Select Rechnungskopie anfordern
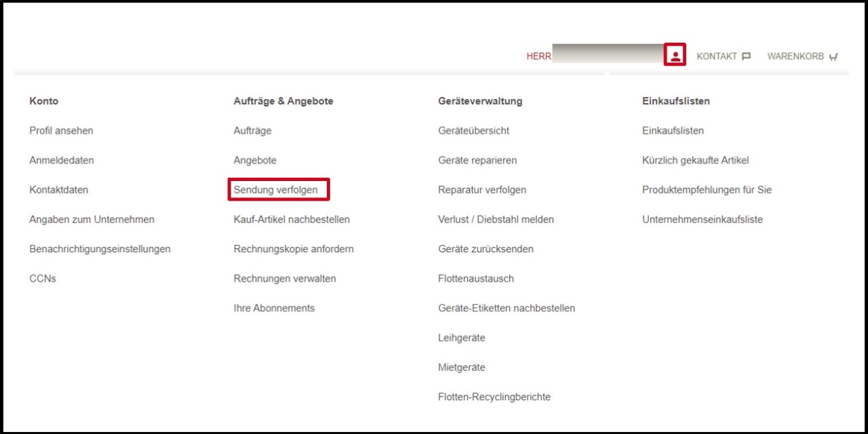Image resolution: width=868 pixels, height=434 pixels. [294, 249]
